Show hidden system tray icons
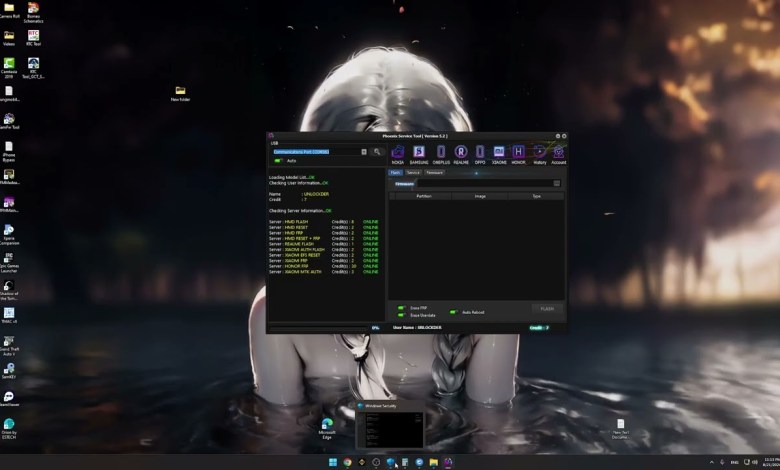780x470 pixels. point(711,462)
